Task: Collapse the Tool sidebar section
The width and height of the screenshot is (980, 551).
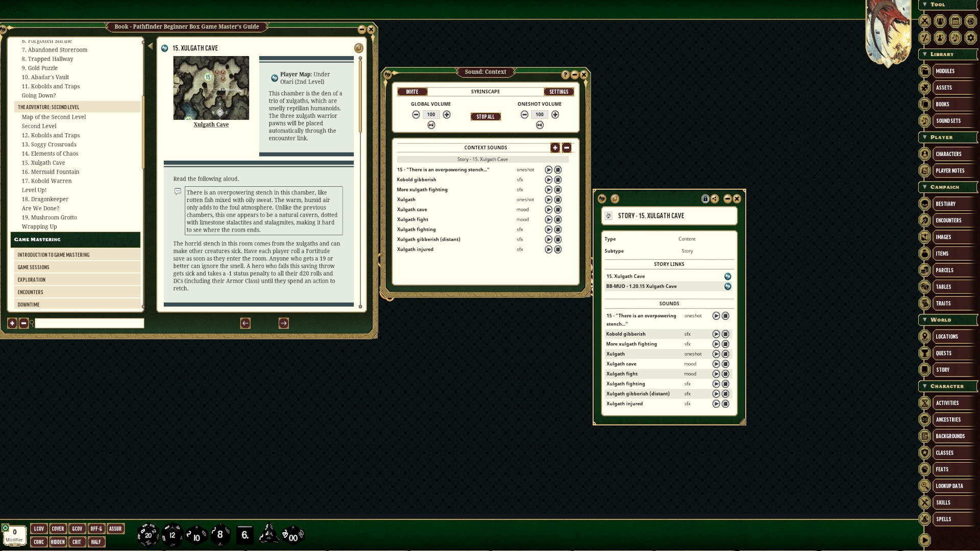Action: point(925,4)
